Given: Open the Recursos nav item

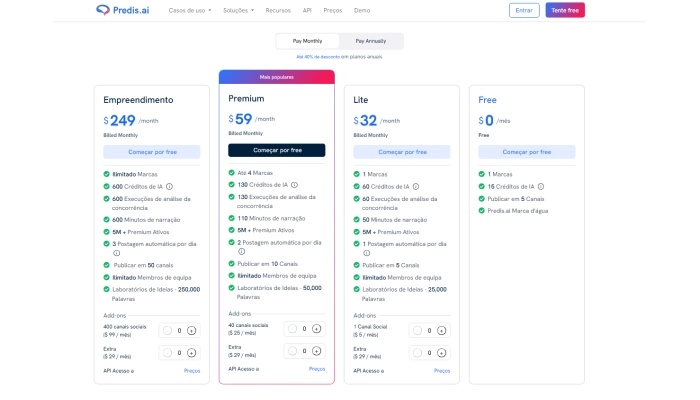Looking at the screenshot, I should 279,10.
